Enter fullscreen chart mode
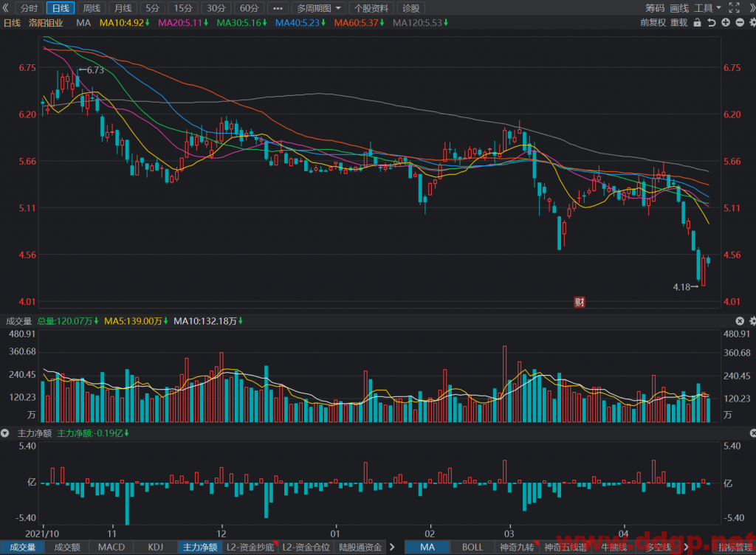This screenshot has height=555, width=756. 734,7
